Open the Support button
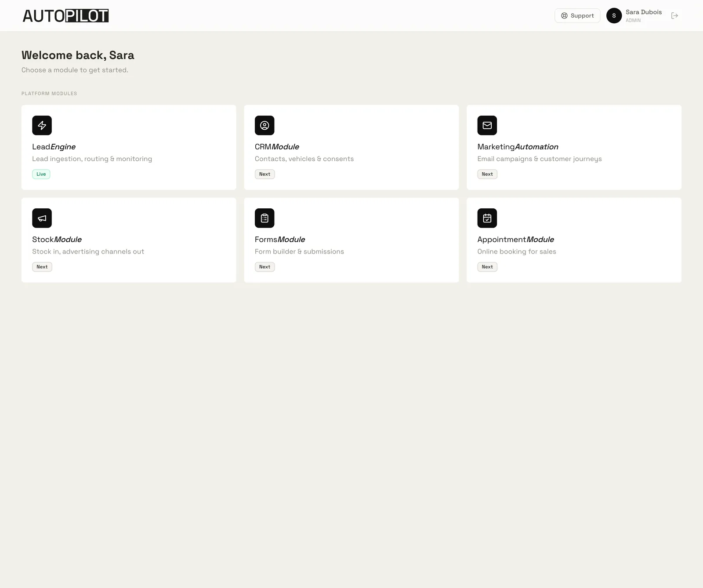The width and height of the screenshot is (703, 588). pyautogui.click(x=577, y=16)
